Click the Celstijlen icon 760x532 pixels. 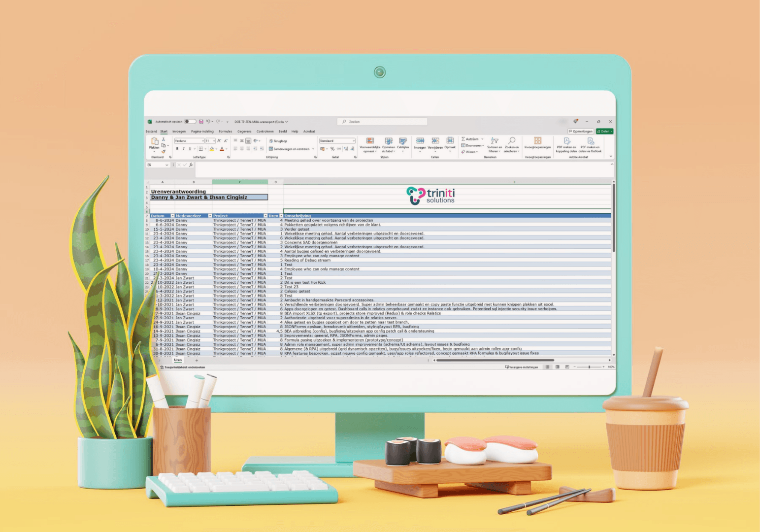[403, 141]
